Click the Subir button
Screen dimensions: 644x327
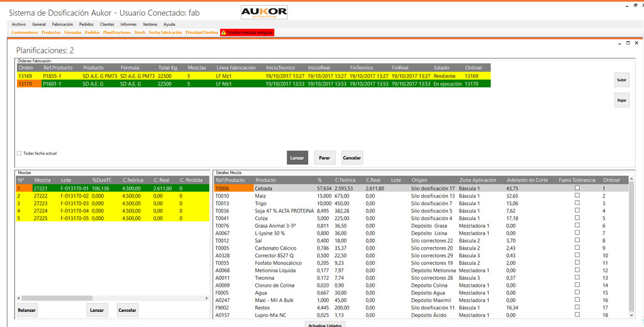(622, 80)
